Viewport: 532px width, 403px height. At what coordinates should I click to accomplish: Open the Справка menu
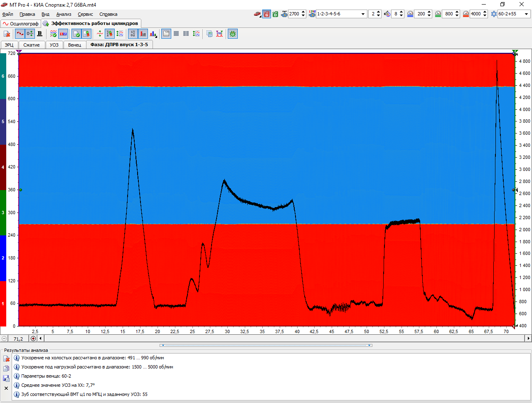coord(108,14)
